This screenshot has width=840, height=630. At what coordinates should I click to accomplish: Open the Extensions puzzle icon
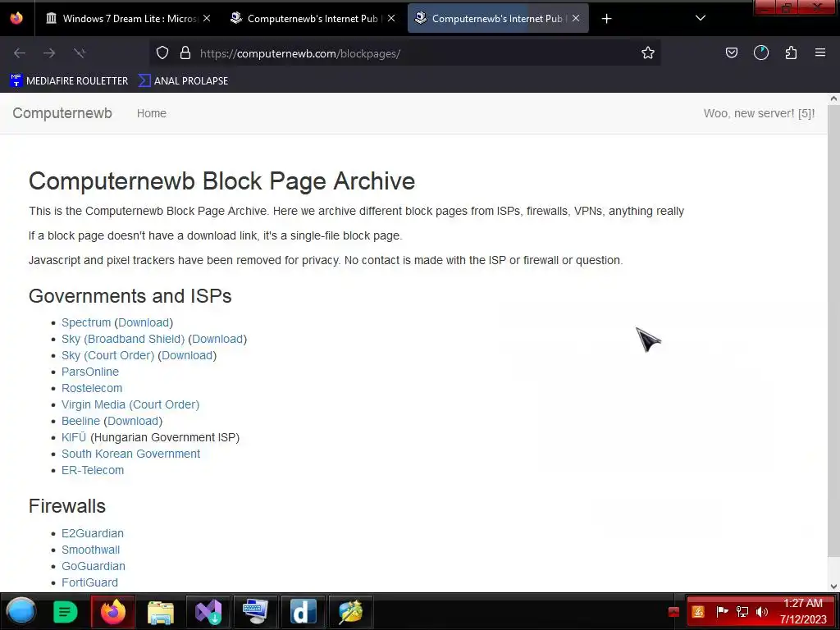pos(791,53)
